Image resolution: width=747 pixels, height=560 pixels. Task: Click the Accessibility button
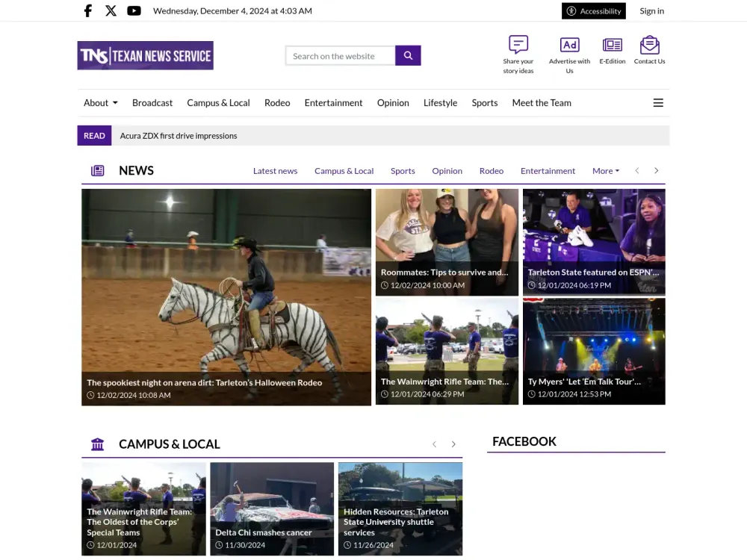[x=594, y=10]
